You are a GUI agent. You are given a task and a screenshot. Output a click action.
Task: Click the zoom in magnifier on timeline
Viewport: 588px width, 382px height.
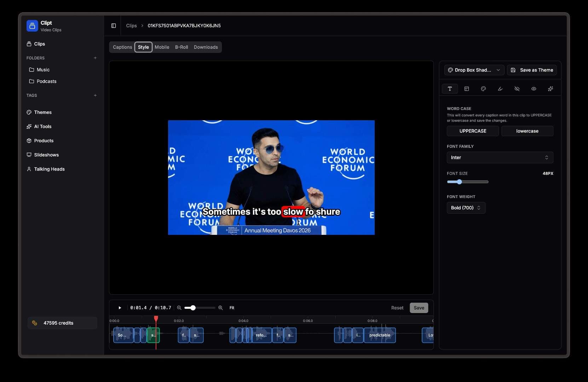pos(220,308)
